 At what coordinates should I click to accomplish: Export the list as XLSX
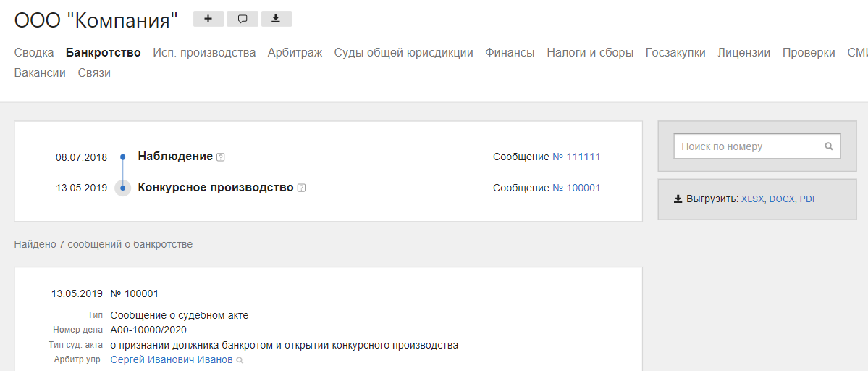click(752, 199)
